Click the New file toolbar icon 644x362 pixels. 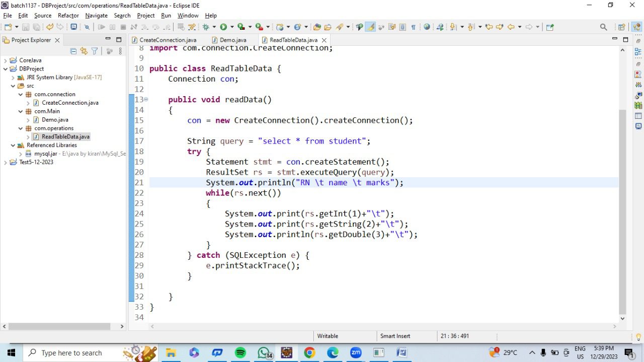coord(8,27)
